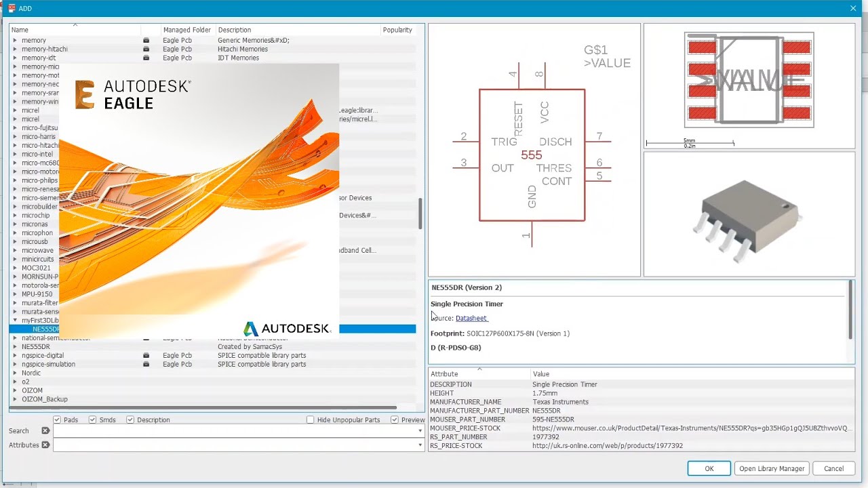The image size is (868, 488).
Task: Click the managed-library icon in the ngspice-simulation row
Action: [146, 364]
